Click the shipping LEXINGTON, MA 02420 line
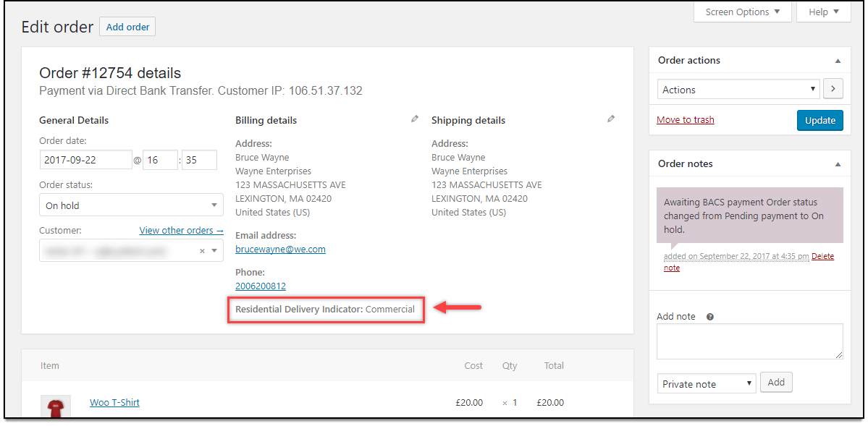This screenshot has height=426, width=868. (x=479, y=198)
